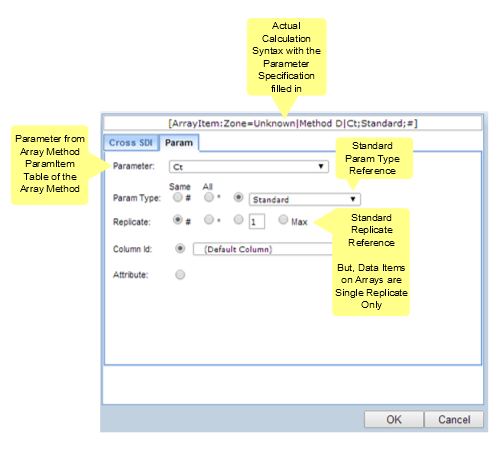Viewport: 500px width, 450px height.
Task: Click the Replicate number input field
Action: click(x=257, y=222)
